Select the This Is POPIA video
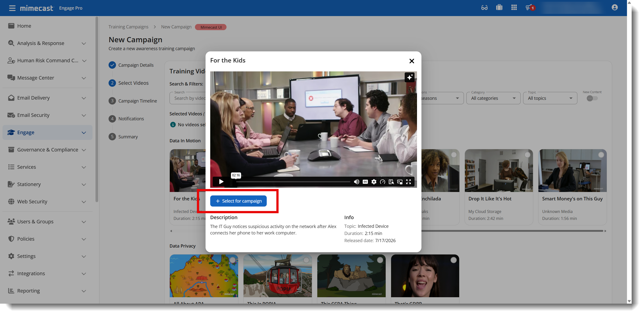Image resolution: width=644 pixels, height=316 pixels. coord(306,260)
